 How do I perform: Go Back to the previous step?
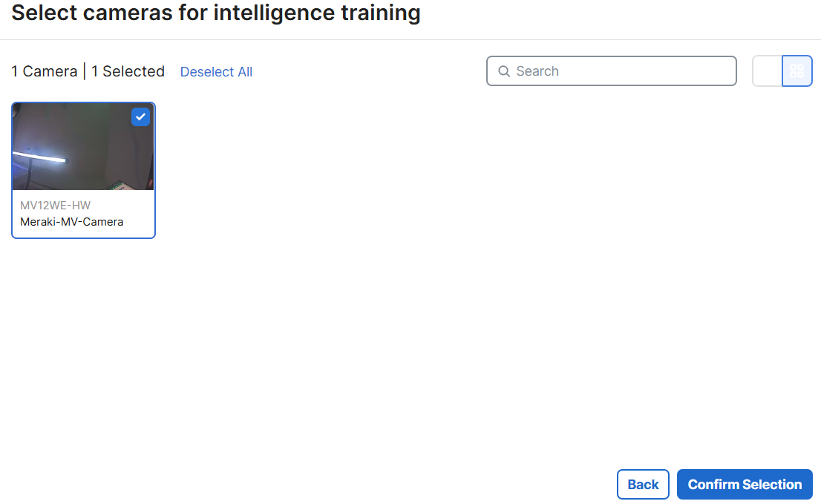[x=643, y=484]
